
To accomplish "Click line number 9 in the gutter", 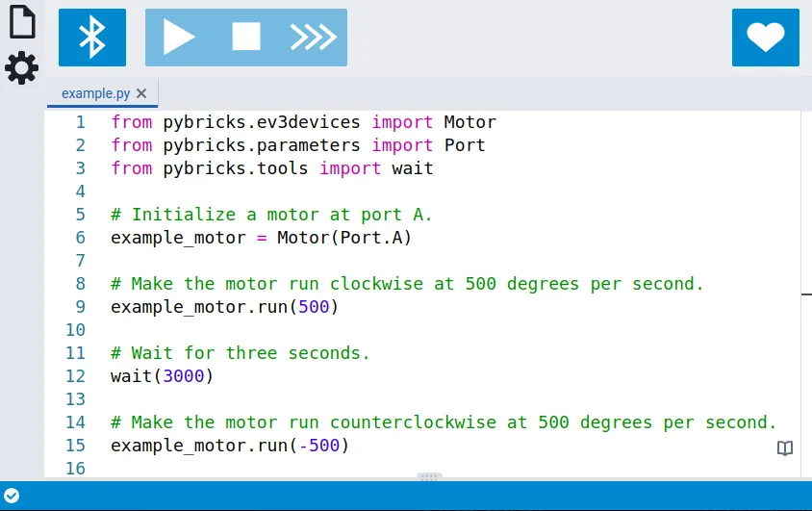I will 80,307.
